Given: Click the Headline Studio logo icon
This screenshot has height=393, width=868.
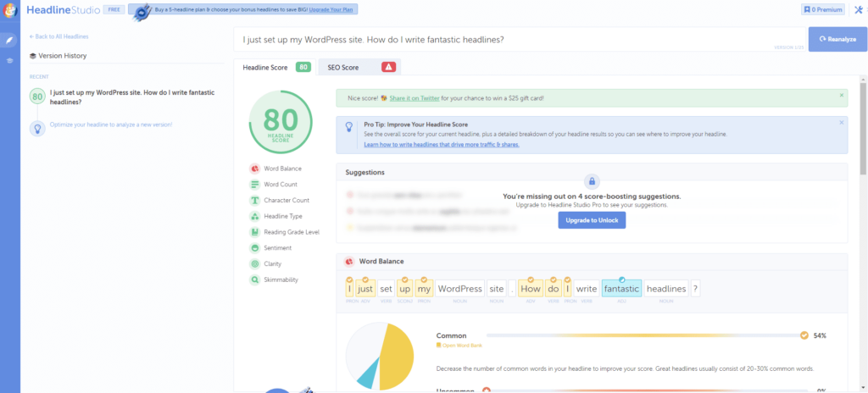Looking at the screenshot, I should pyautogui.click(x=10, y=10).
